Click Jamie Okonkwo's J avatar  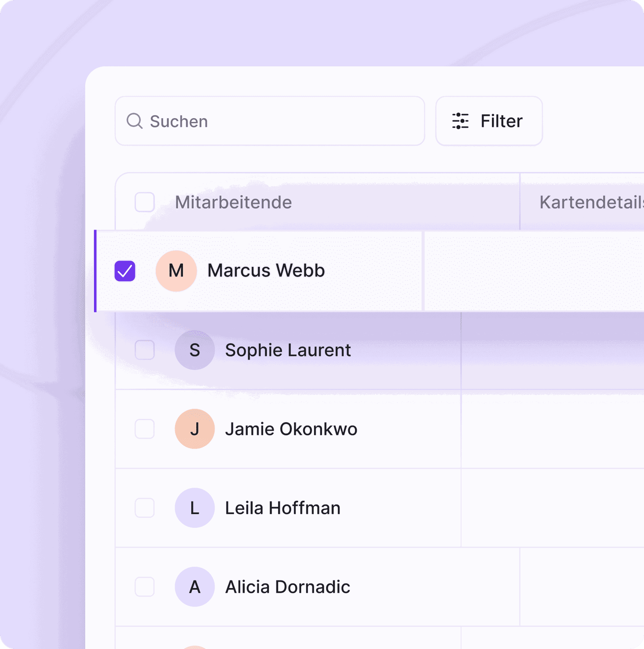[194, 429]
